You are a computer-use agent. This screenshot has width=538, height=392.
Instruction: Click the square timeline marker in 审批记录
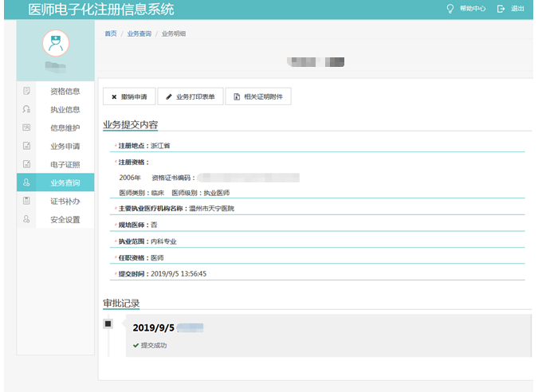108,323
